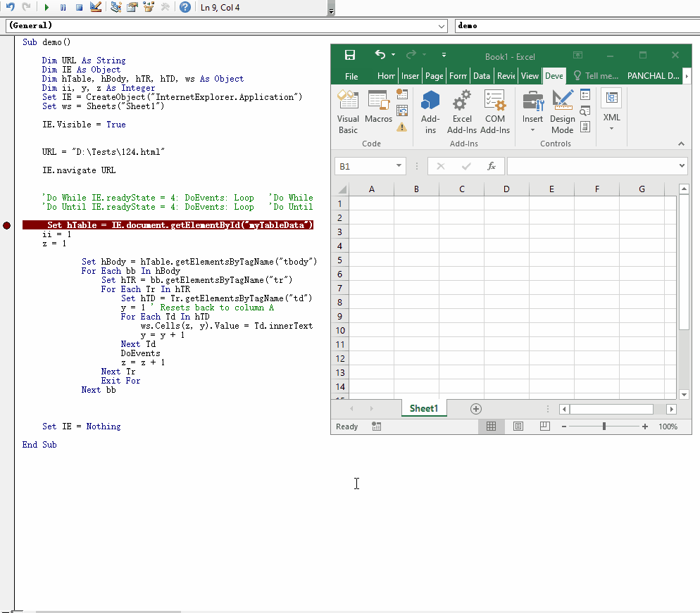Toggle the breakpoint on the highlighted code line

tap(6, 225)
